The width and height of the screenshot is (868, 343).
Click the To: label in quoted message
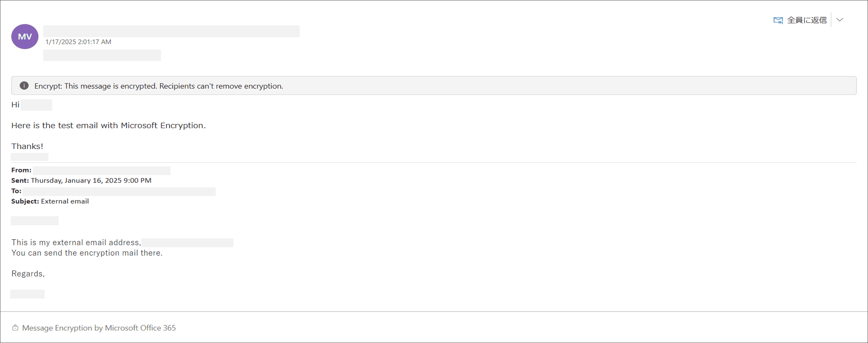pyautogui.click(x=16, y=191)
